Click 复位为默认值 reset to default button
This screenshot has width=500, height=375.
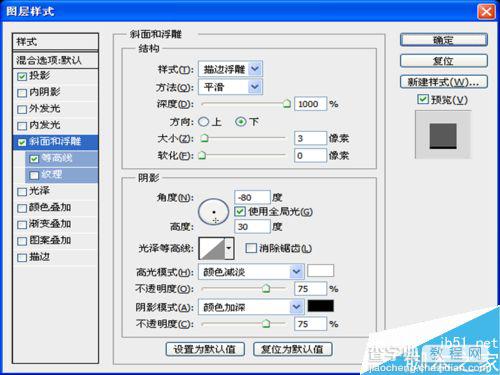tap(292, 349)
